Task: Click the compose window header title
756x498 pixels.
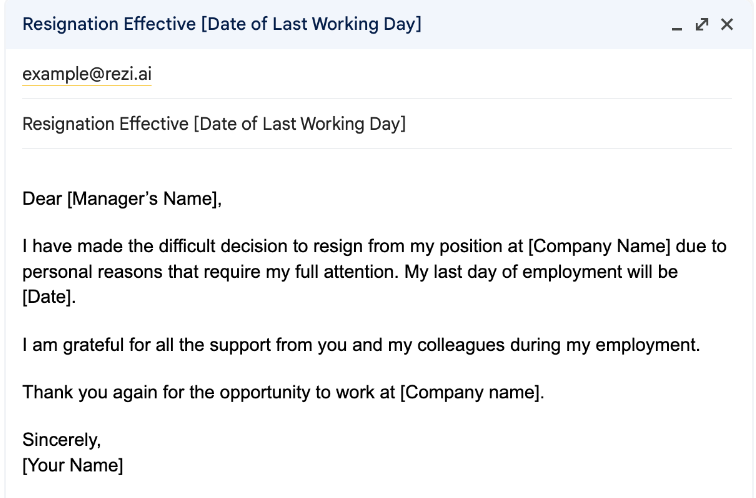Action: click(221, 24)
